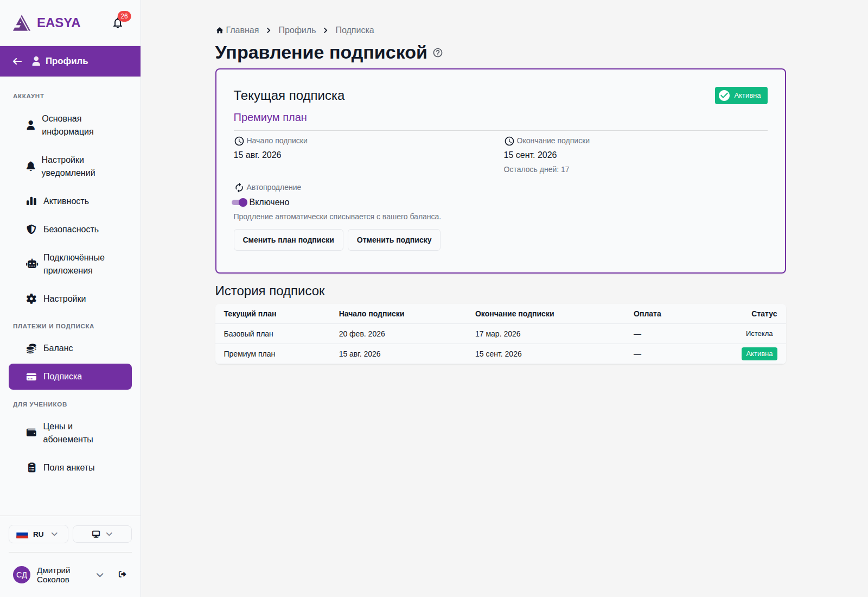The width and height of the screenshot is (868, 597).
Task: Open the display theme dropdown
Action: (x=102, y=534)
